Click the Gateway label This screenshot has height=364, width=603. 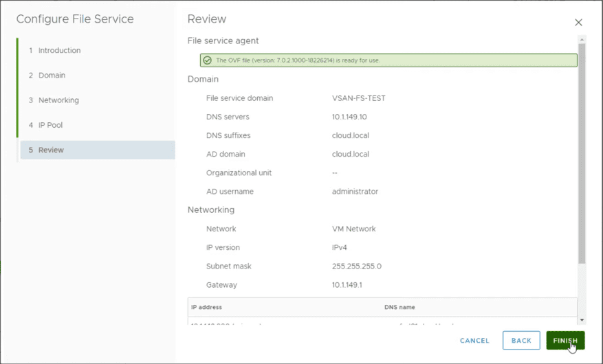click(x=221, y=285)
